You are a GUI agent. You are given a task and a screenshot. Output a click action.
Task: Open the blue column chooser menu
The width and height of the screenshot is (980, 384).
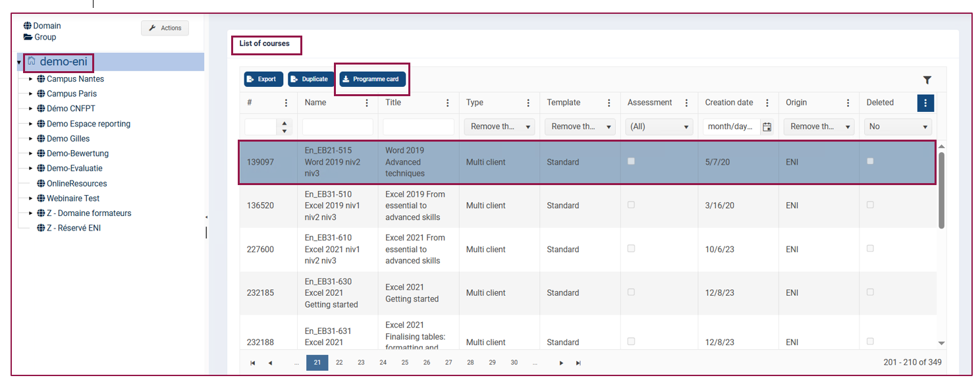pyautogui.click(x=925, y=103)
